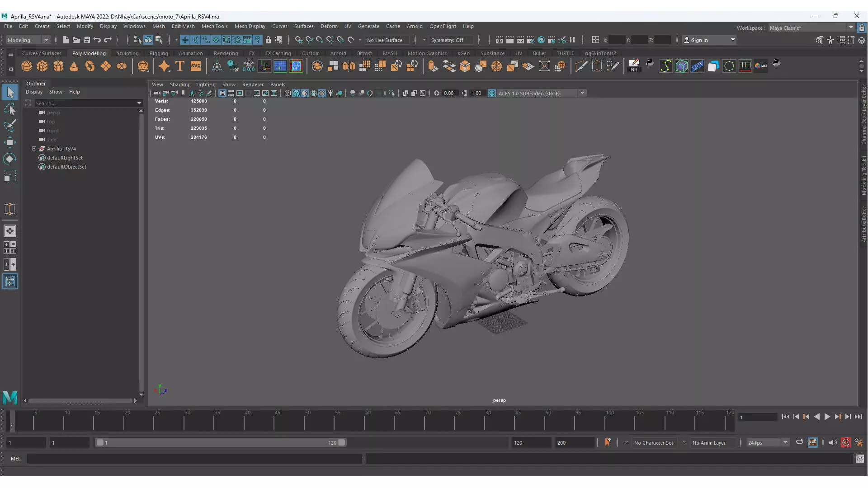Open the Modeling Toolkit side tab
Image resolution: width=868 pixels, height=488 pixels.
pyautogui.click(x=863, y=175)
